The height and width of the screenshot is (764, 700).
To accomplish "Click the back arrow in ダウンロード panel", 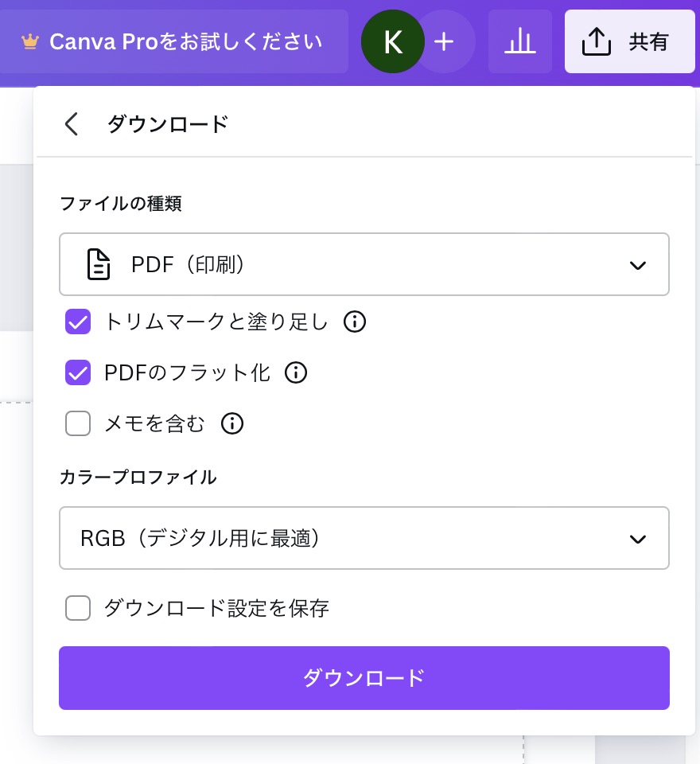I will click(72, 124).
